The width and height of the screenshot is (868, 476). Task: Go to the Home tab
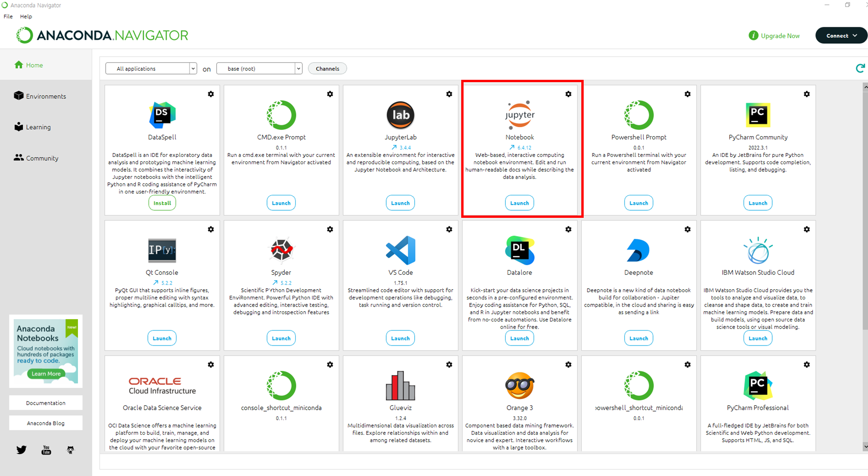[x=46, y=65]
